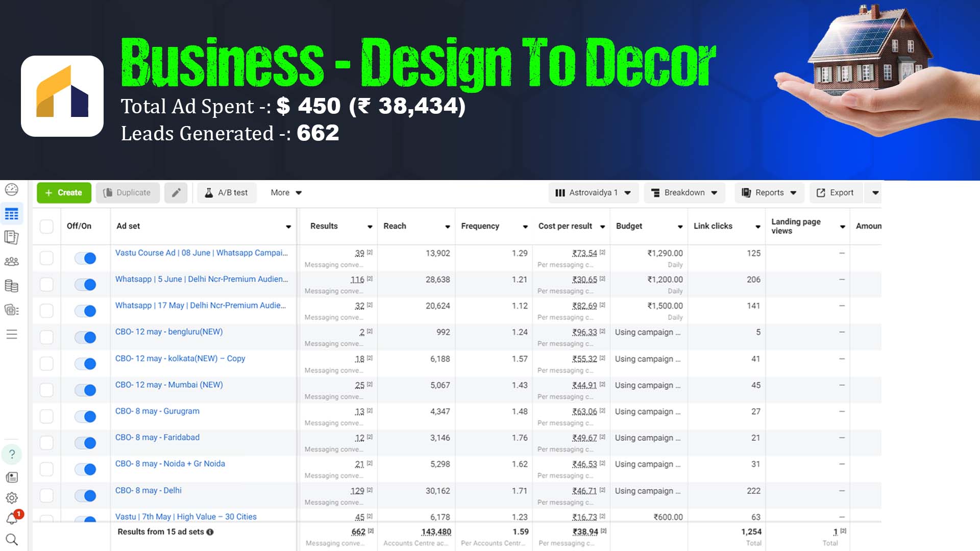
Task: Open the More menu
Action: click(286, 193)
